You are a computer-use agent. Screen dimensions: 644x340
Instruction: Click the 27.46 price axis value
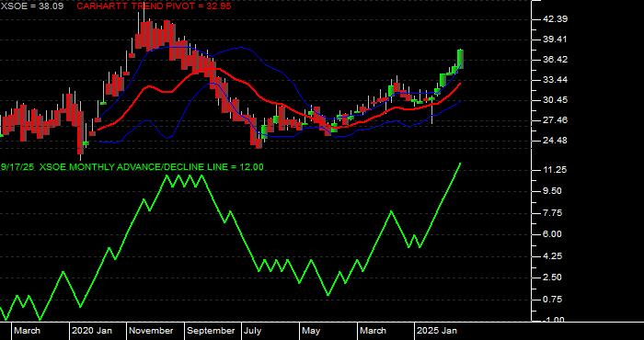click(x=556, y=120)
